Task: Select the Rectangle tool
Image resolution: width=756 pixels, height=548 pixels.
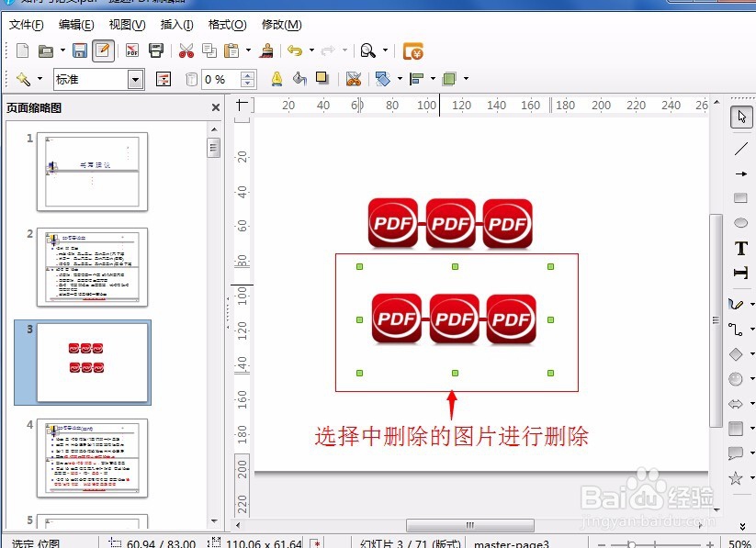Action: tap(740, 197)
